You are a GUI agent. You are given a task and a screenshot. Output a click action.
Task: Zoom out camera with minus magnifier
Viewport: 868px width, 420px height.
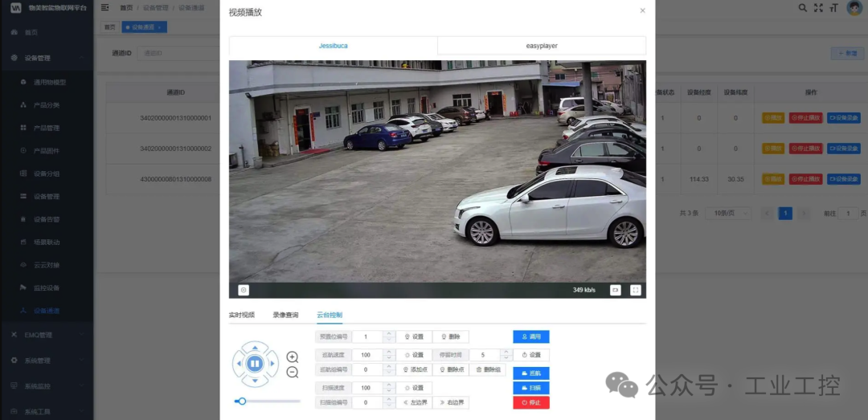(x=293, y=373)
